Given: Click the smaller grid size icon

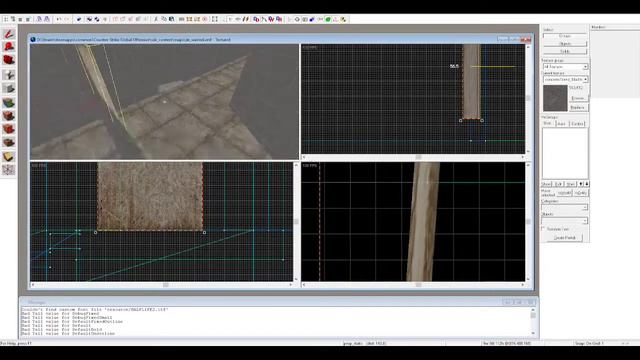Looking at the screenshot, I should (x=21, y=19).
